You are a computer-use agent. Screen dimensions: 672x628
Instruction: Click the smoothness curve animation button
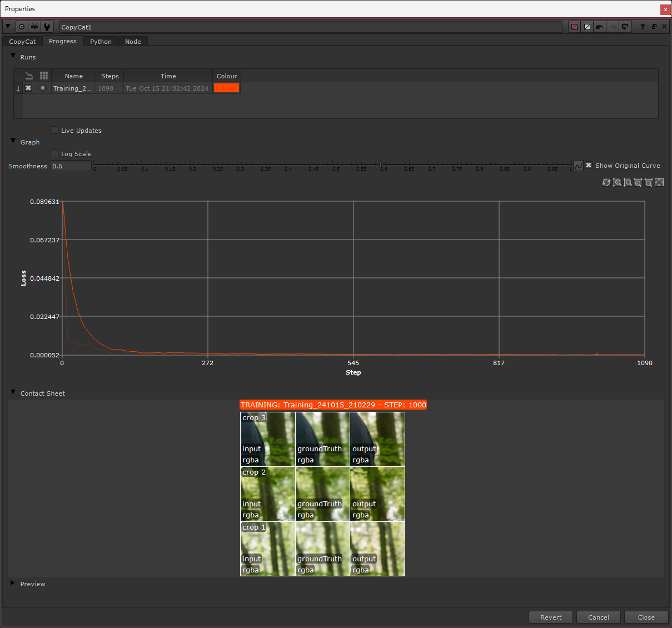pos(578,166)
